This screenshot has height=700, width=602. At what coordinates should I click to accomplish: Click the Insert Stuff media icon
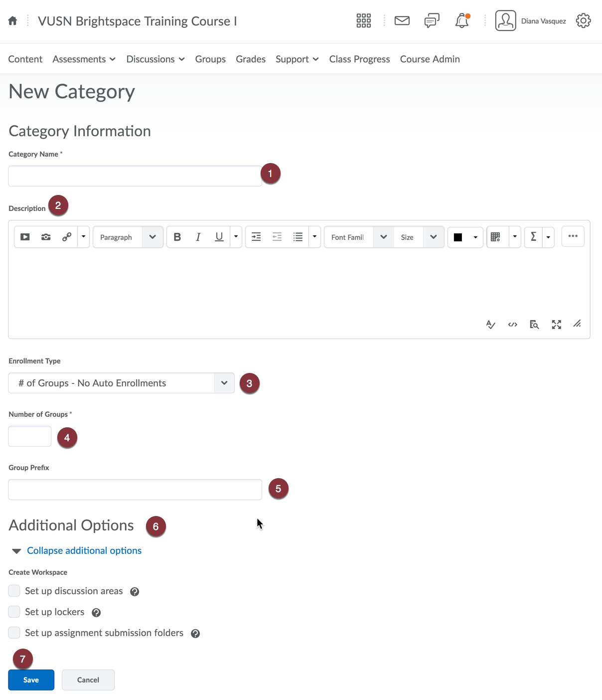point(25,237)
